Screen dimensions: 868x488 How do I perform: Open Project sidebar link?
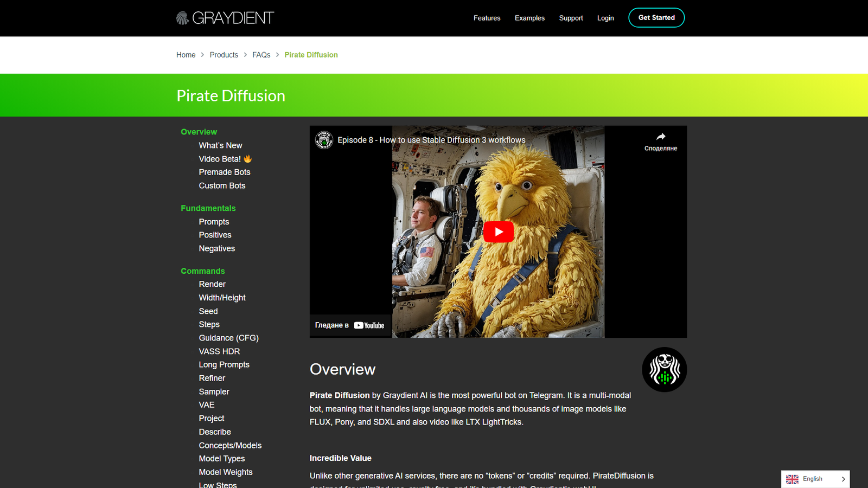pos(211,418)
